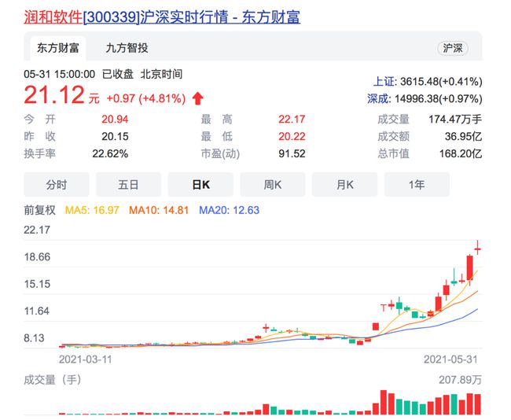Click the MA5: 16.97 legend
Screen dimensions: 511x420
coord(92,210)
